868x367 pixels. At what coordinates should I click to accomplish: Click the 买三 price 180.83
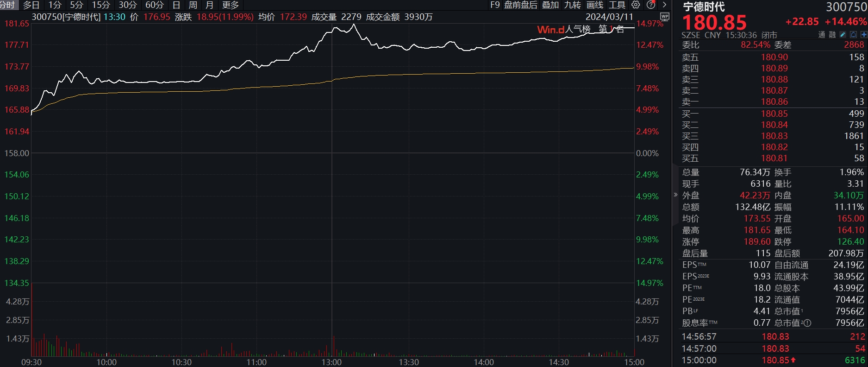click(x=774, y=136)
